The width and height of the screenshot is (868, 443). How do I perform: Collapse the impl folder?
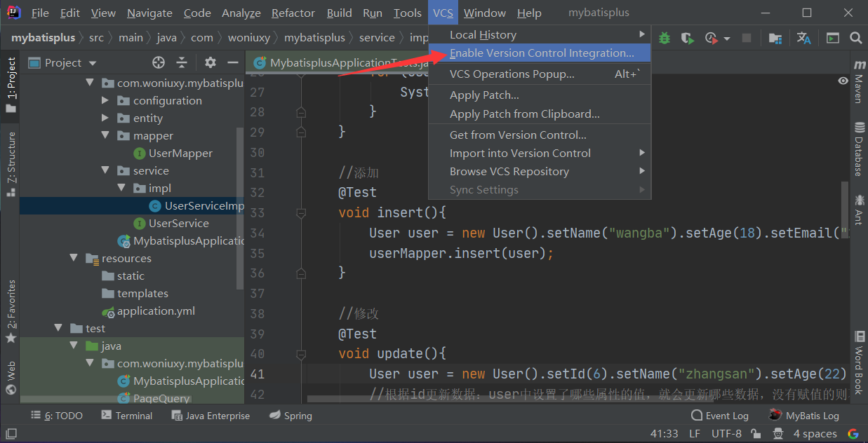pos(121,188)
